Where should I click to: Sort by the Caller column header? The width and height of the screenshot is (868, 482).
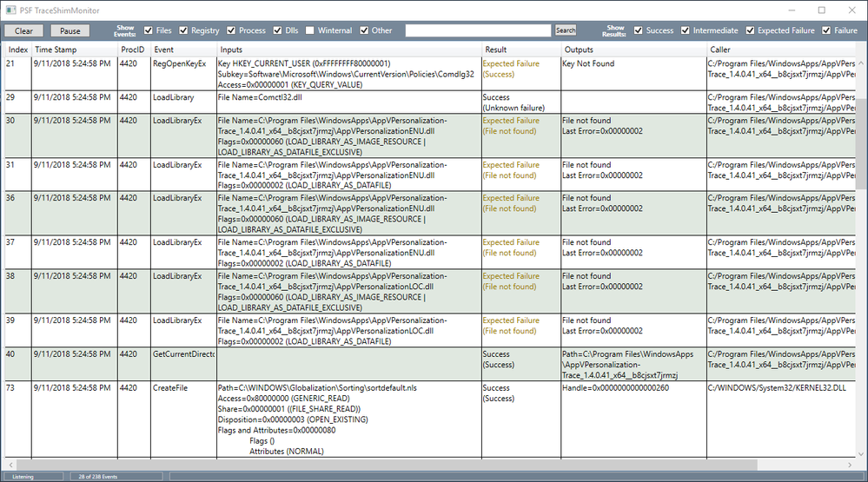pyautogui.click(x=781, y=50)
